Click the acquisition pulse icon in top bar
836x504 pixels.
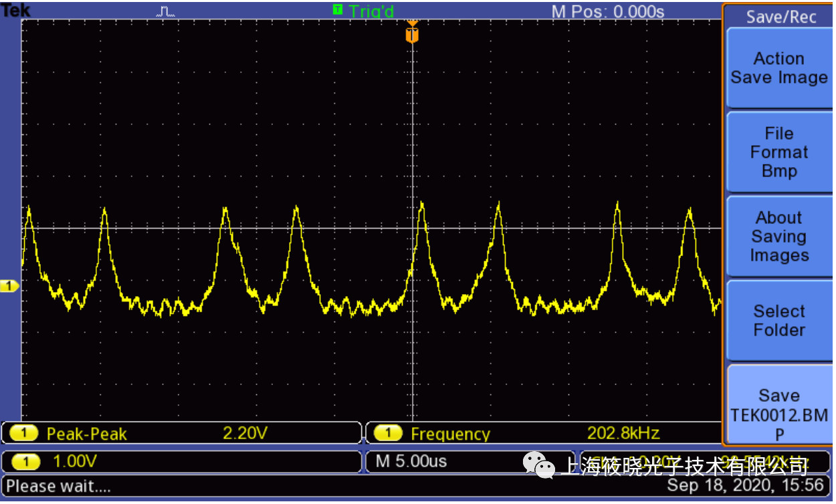pyautogui.click(x=165, y=11)
